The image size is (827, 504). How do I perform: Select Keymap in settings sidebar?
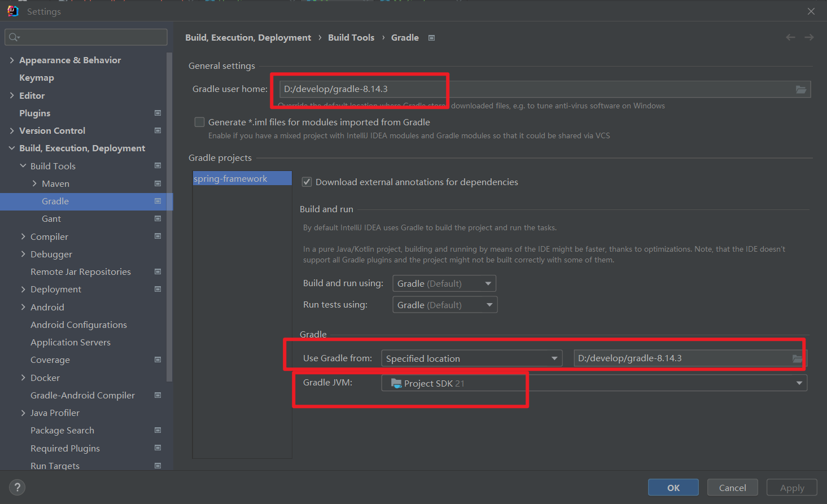pos(37,78)
